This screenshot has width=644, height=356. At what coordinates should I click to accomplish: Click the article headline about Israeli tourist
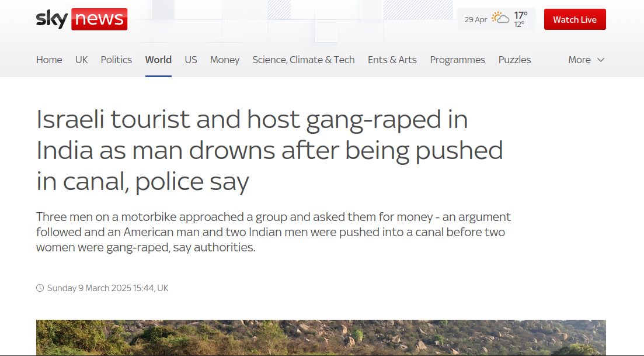[269, 150]
